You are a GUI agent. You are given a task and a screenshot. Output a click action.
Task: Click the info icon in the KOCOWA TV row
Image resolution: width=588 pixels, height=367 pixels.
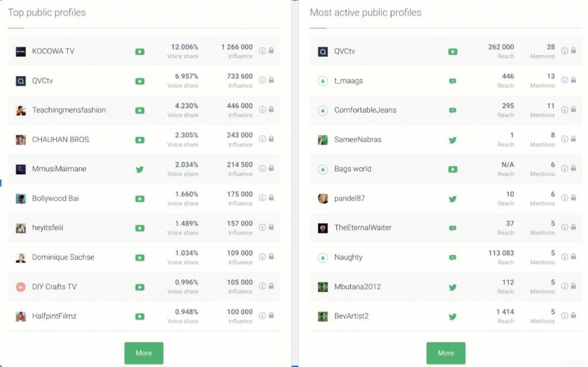click(262, 51)
